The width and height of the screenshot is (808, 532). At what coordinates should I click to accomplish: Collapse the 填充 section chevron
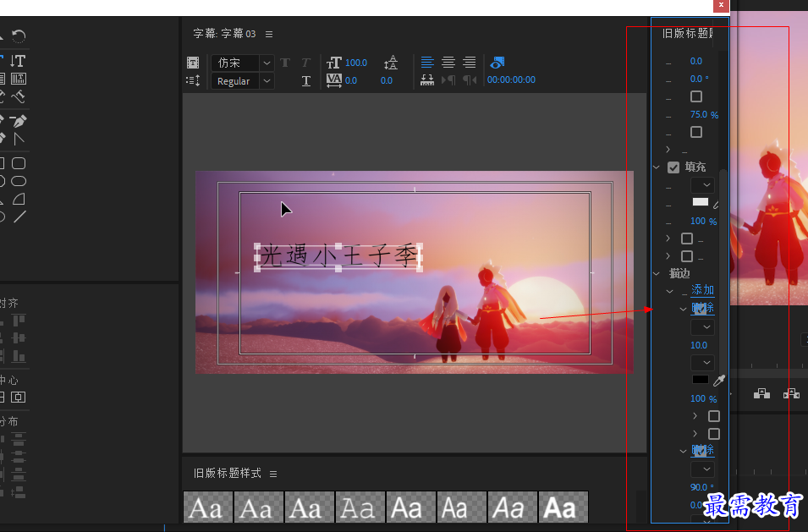tap(657, 167)
